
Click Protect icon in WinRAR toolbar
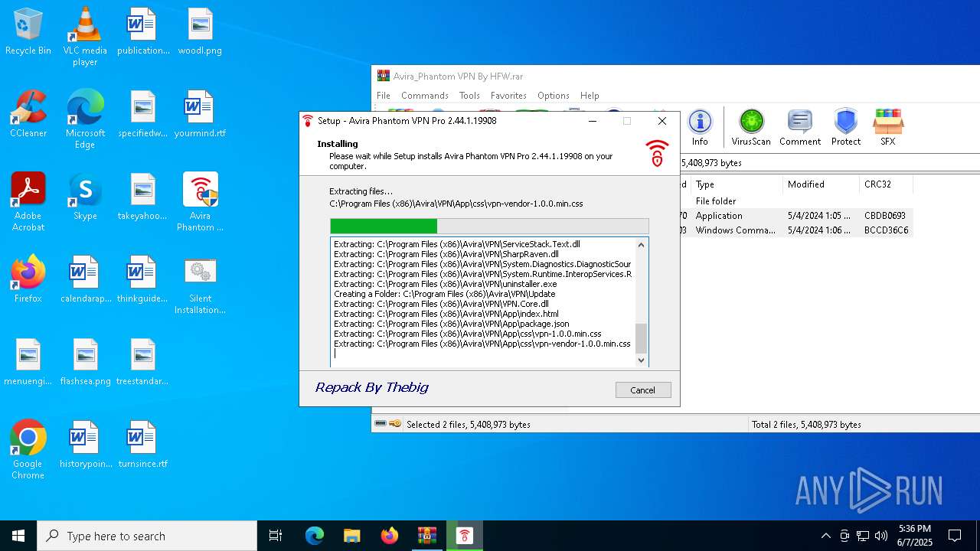coord(846,128)
